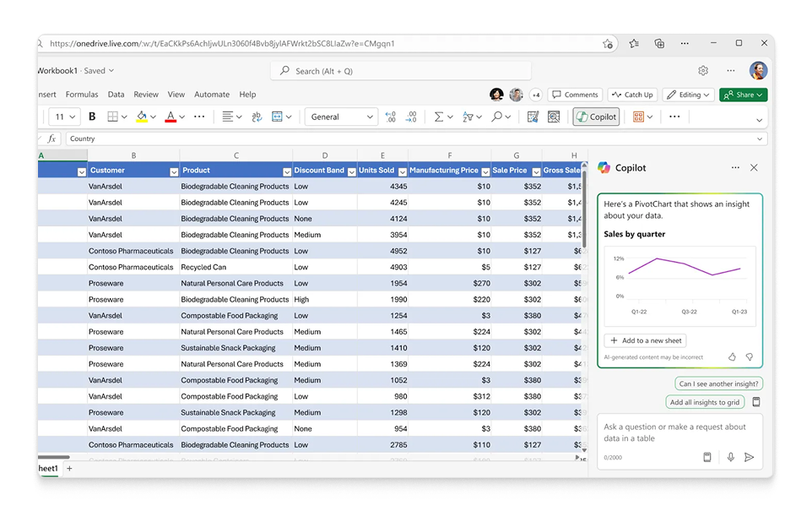This screenshot has height=511, width=812.
Task: Click the thumbs down feedback icon
Action: point(749,357)
